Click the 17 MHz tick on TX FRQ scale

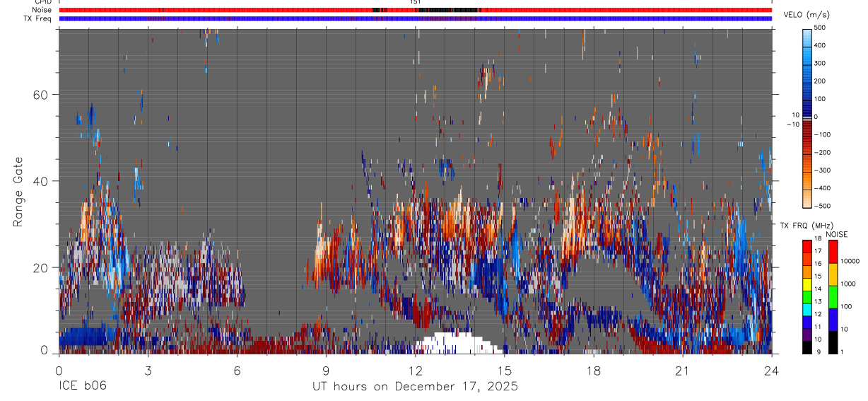coord(819,251)
